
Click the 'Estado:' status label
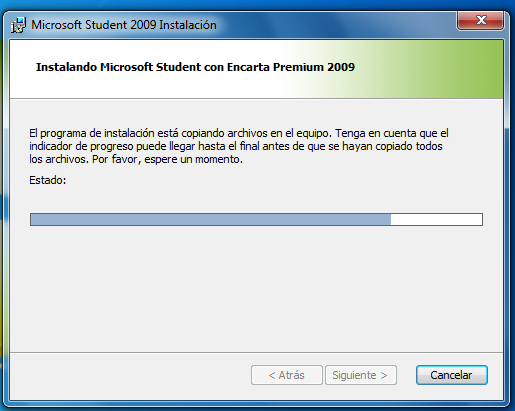pyautogui.click(x=48, y=180)
